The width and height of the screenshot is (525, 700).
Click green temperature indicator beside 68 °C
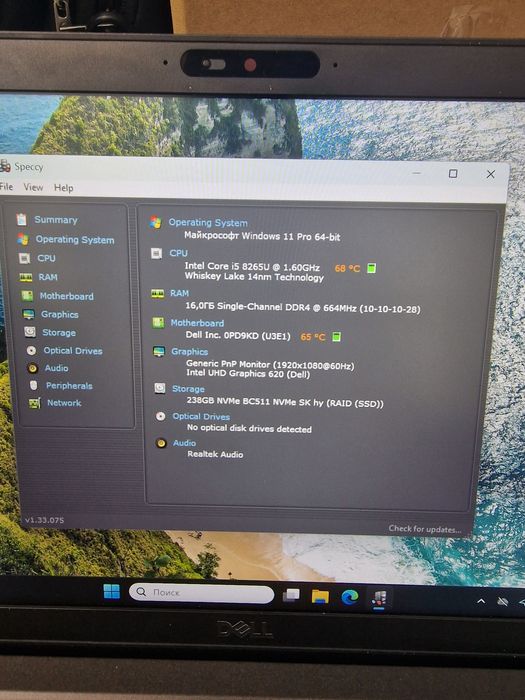click(371, 268)
